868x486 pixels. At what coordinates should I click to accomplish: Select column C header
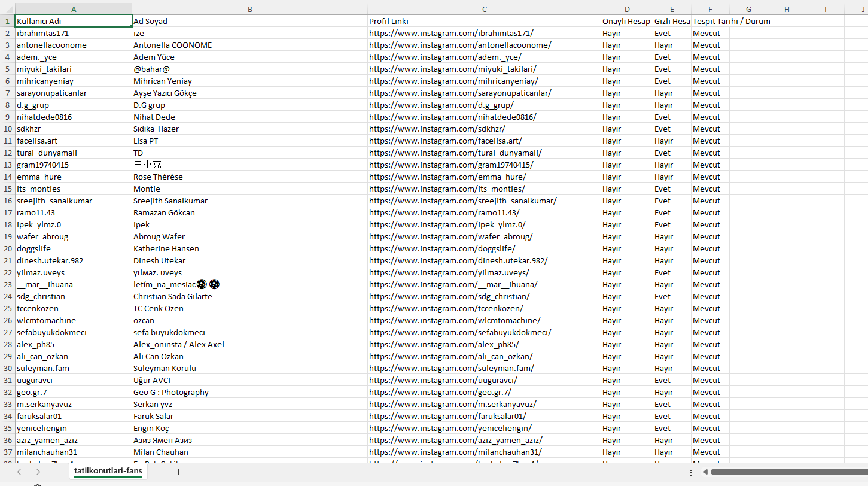pyautogui.click(x=484, y=9)
